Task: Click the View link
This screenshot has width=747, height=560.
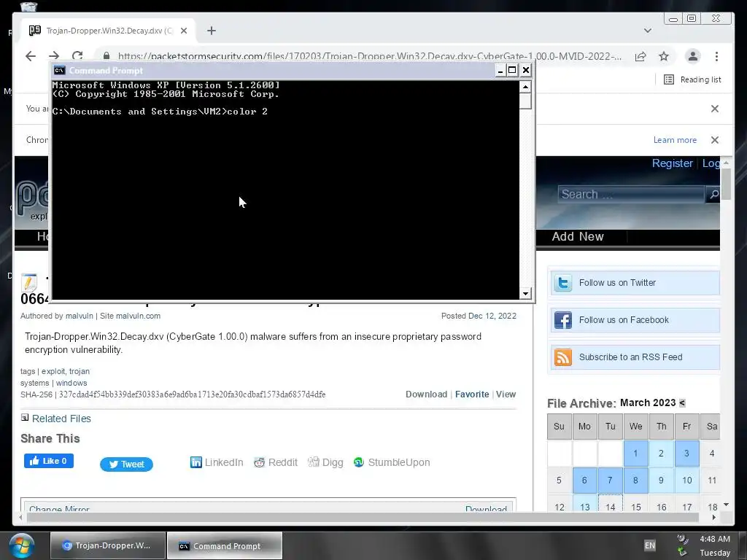Action: pyautogui.click(x=506, y=394)
